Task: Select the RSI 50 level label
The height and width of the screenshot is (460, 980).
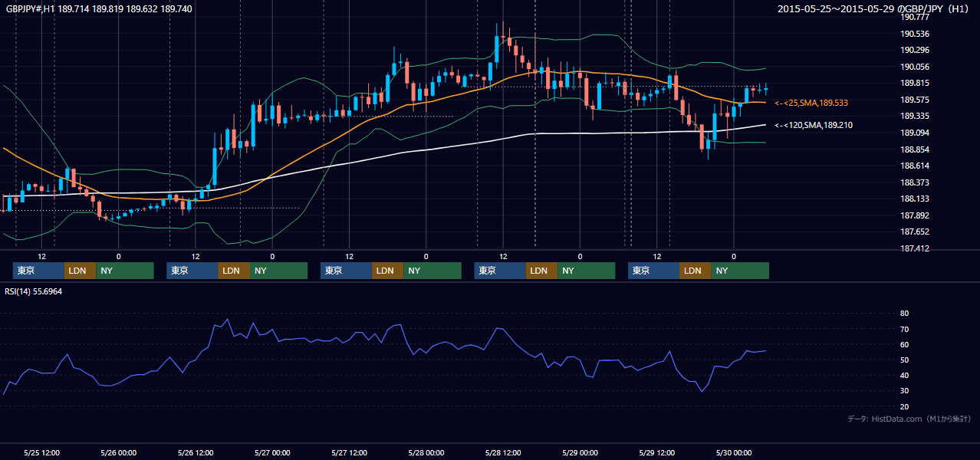Action: pyautogui.click(x=904, y=360)
